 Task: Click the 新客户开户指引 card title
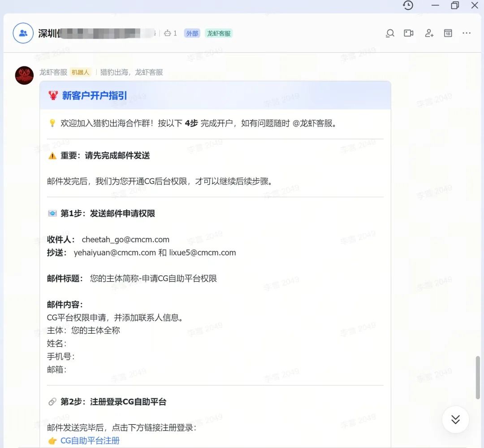(x=95, y=96)
